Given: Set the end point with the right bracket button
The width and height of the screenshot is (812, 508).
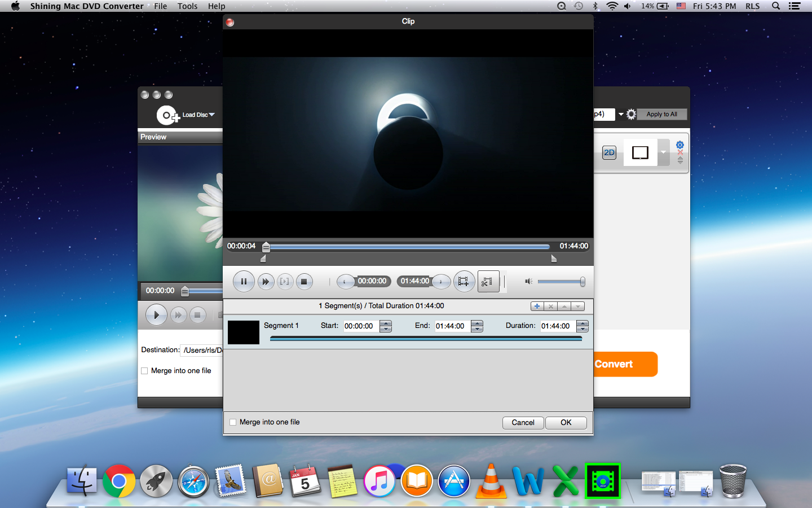Looking at the screenshot, I should [x=442, y=281].
